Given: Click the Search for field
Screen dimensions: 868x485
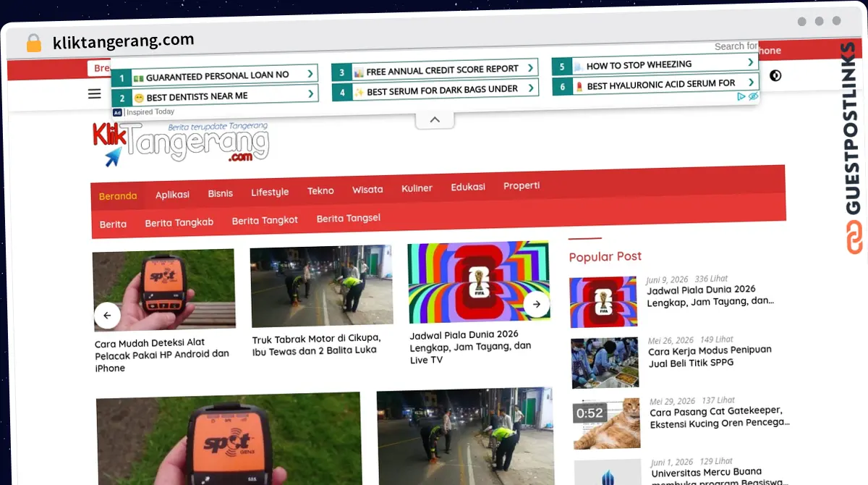Looking at the screenshot, I should (x=735, y=46).
